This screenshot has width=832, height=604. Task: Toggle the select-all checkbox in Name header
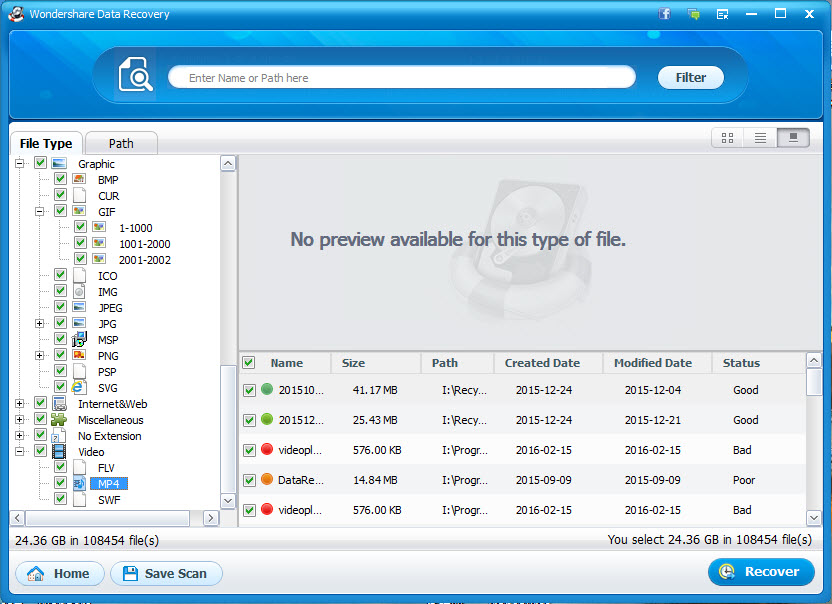(248, 363)
